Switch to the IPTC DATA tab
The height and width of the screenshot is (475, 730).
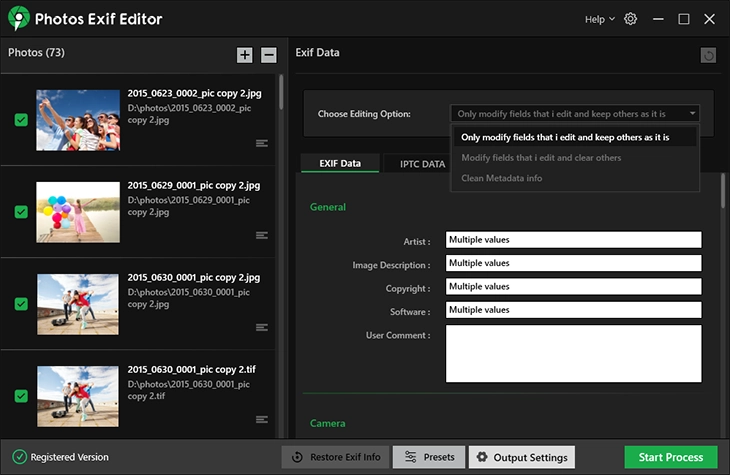click(422, 164)
